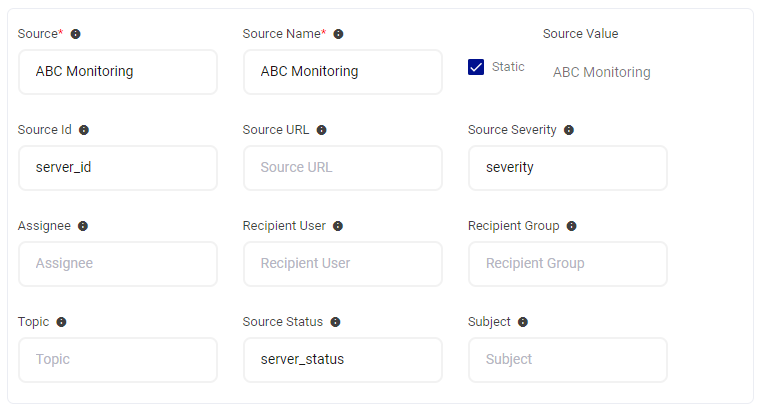
Task: Click the info icon next to Source
Action: (76, 34)
